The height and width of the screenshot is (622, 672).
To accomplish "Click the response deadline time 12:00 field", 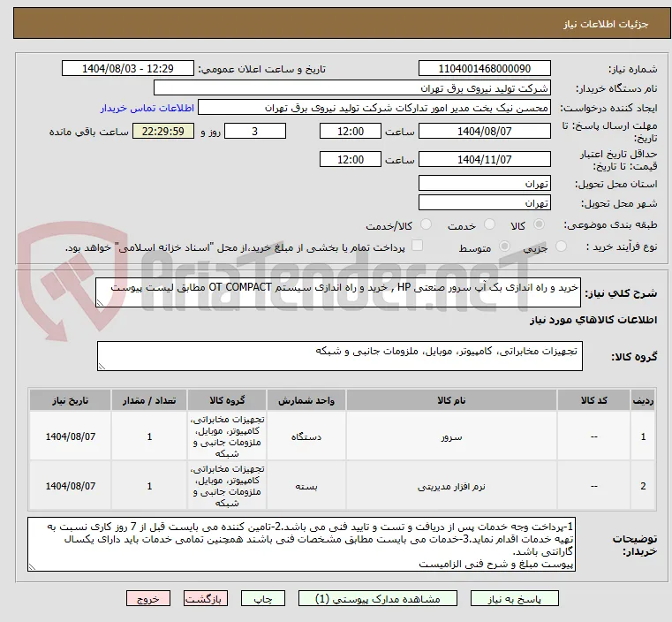I will coord(351,131).
